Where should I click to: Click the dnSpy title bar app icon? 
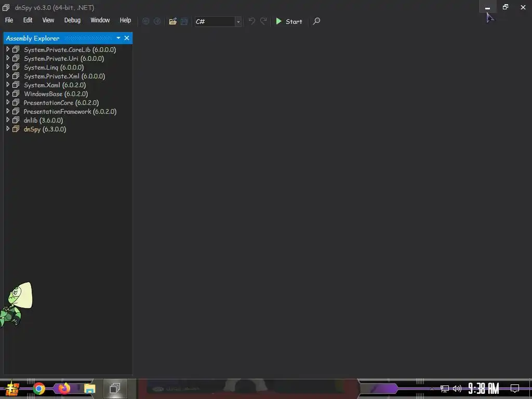tap(6, 7)
